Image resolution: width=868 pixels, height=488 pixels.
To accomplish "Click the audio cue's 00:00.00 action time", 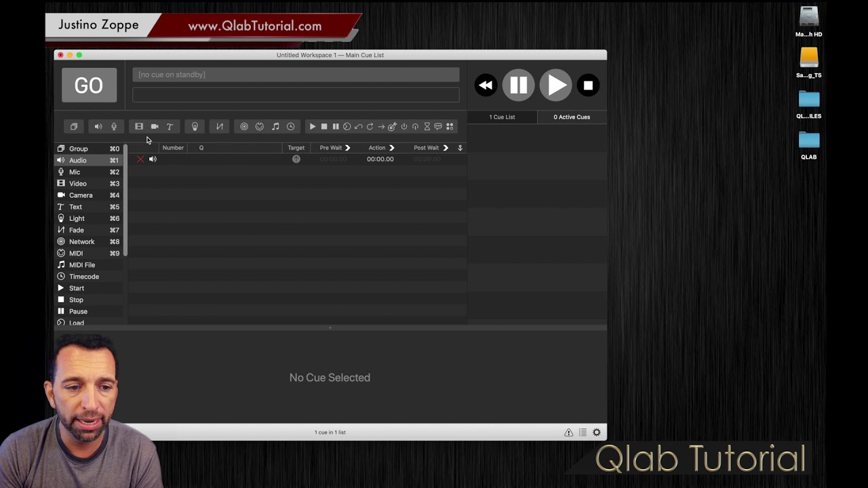I will pyautogui.click(x=380, y=159).
